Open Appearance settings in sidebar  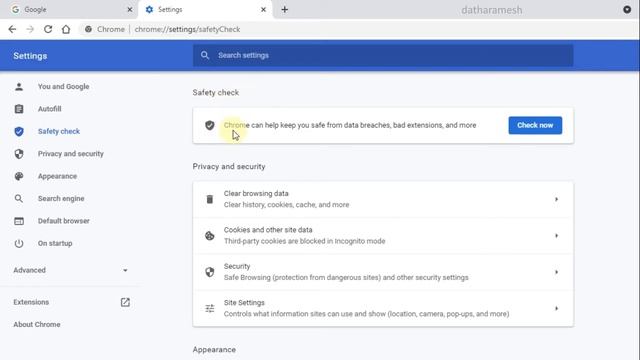coord(57,176)
